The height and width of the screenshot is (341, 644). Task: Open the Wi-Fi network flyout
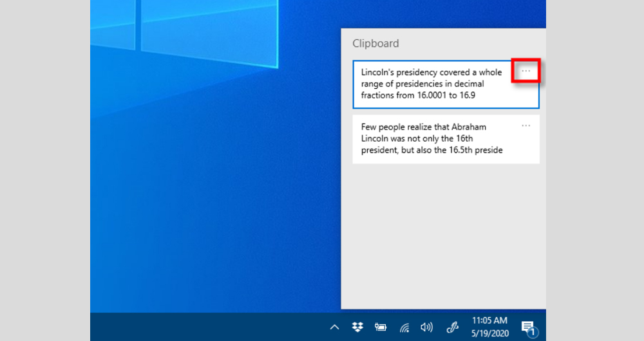[x=404, y=327]
